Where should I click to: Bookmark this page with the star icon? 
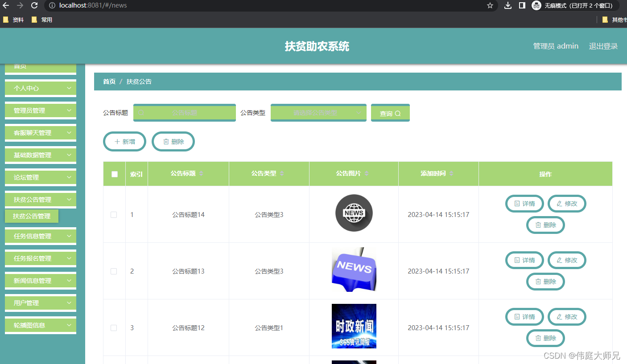pyautogui.click(x=490, y=5)
